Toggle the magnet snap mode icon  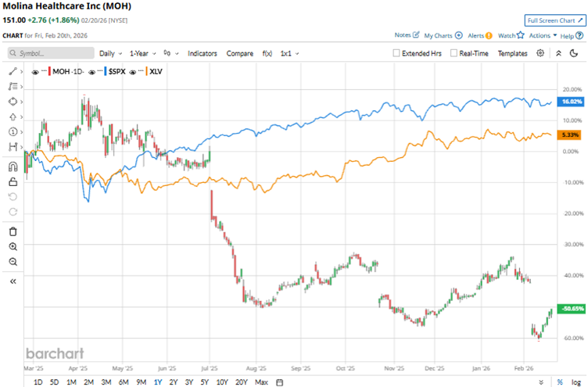click(x=13, y=166)
